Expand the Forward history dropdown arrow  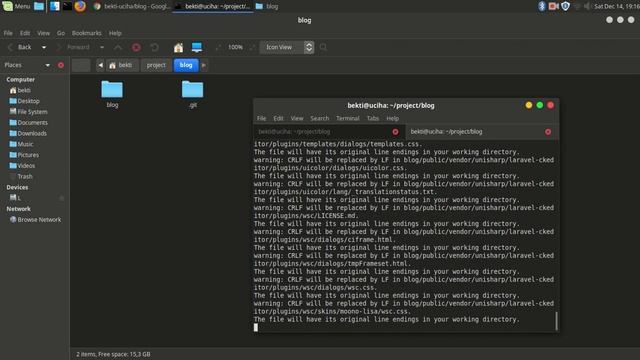pos(102,47)
